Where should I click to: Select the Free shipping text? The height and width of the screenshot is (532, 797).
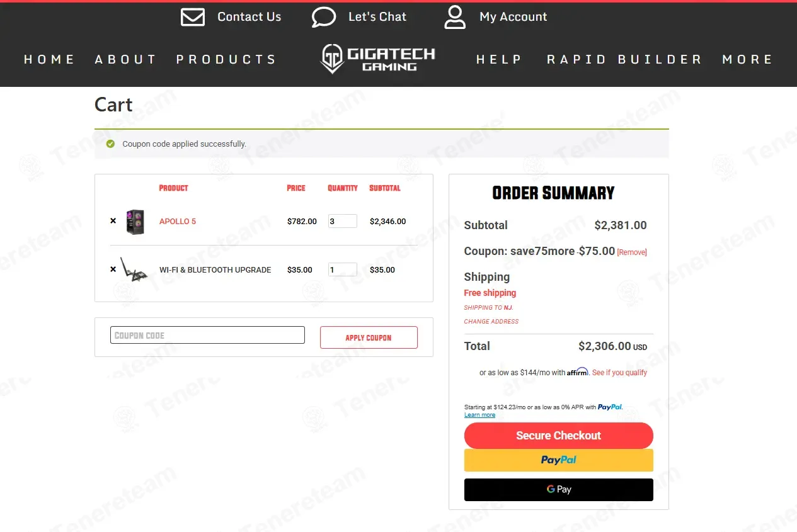point(490,293)
